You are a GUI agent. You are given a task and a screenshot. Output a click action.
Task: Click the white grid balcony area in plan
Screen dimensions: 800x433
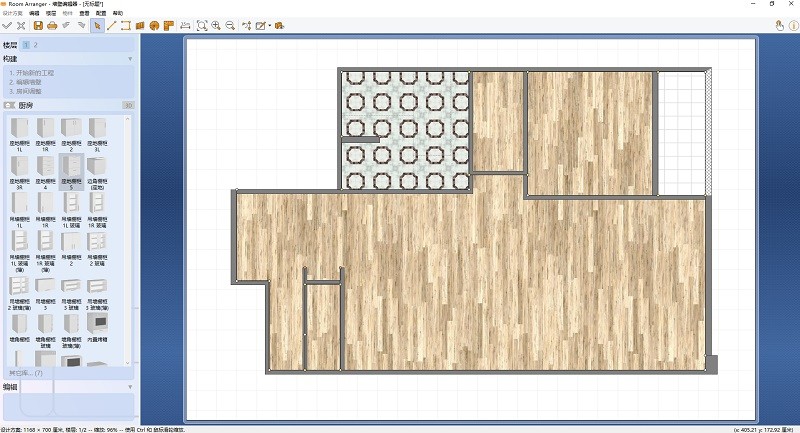[x=682, y=133]
